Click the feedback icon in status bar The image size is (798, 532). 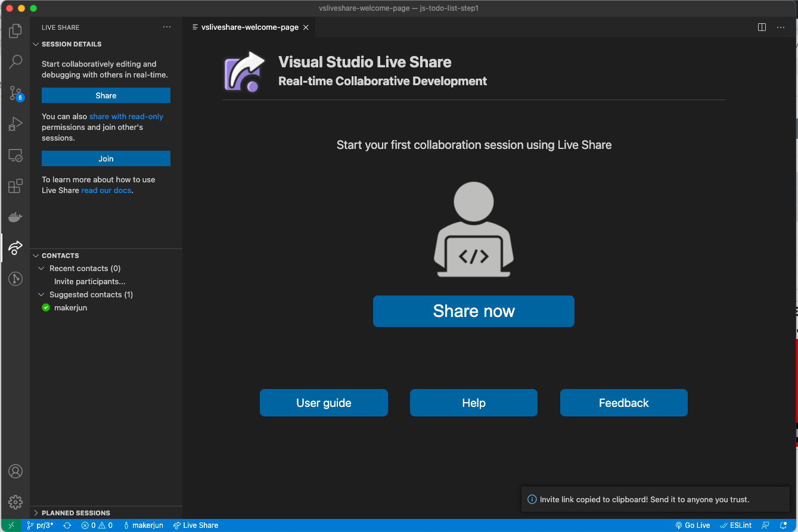766,525
